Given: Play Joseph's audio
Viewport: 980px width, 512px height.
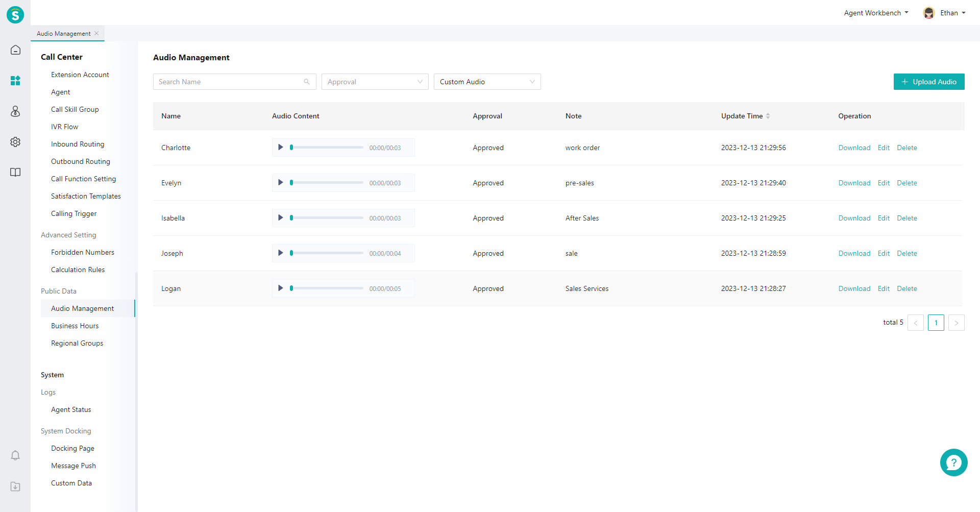Looking at the screenshot, I should click(x=280, y=253).
